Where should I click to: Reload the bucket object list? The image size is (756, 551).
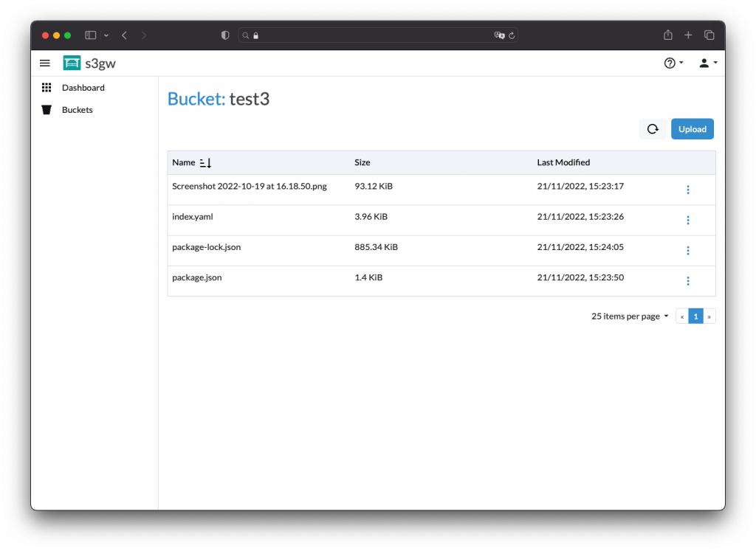[x=653, y=129]
